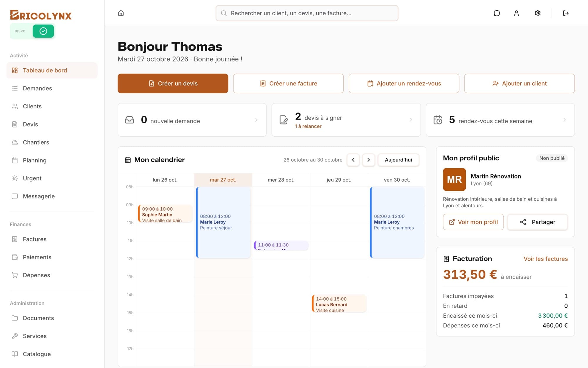Viewport: 588px width, 368px height.
Task: Click the Partager button
Action: tap(537, 222)
